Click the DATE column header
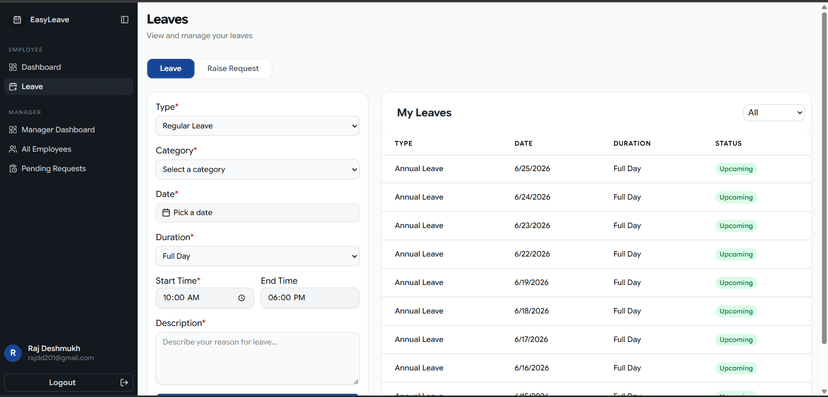This screenshot has width=828, height=397. (523, 143)
